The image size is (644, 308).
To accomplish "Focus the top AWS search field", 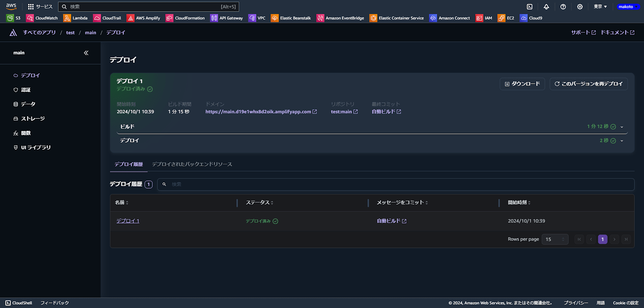I will (148, 7).
